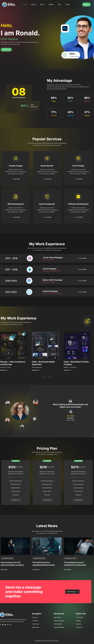
Task: Show the previous portfolio slide with the left arrow
Action: 45,377
